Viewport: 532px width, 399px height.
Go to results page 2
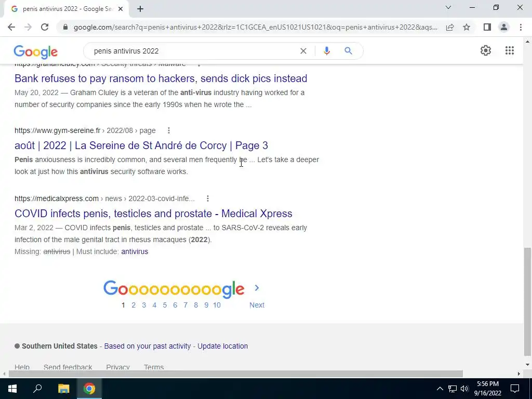point(134,305)
